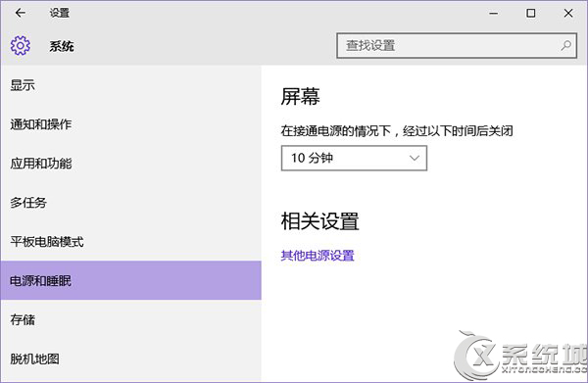Open the 10 分钟 screen timeout dropdown
The height and width of the screenshot is (383, 588).
[354, 158]
